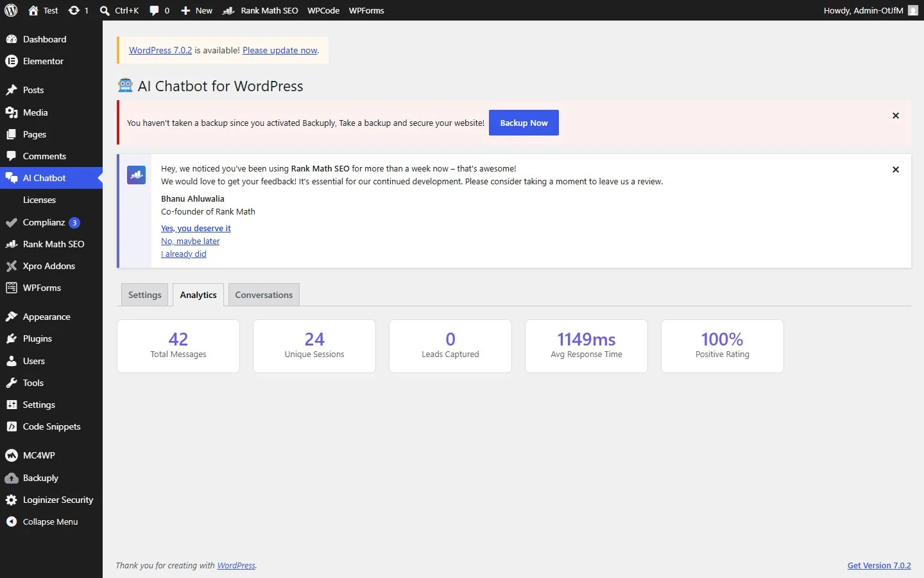924x578 pixels.
Task: Click the Code Snippets icon
Action: click(11, 426)
